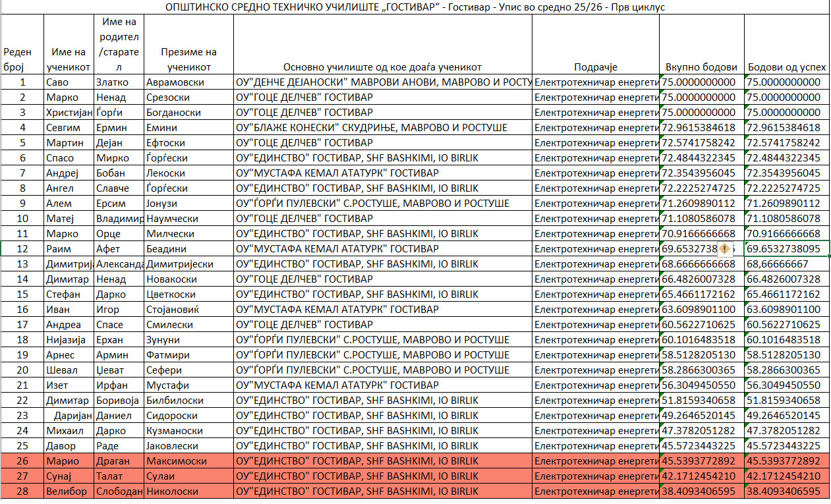Click the red-highlighted value 42.1712454210 in Вкупно бодови
Image resolution: width=831 pixels, height=504 pixels.
pos(701,476)
